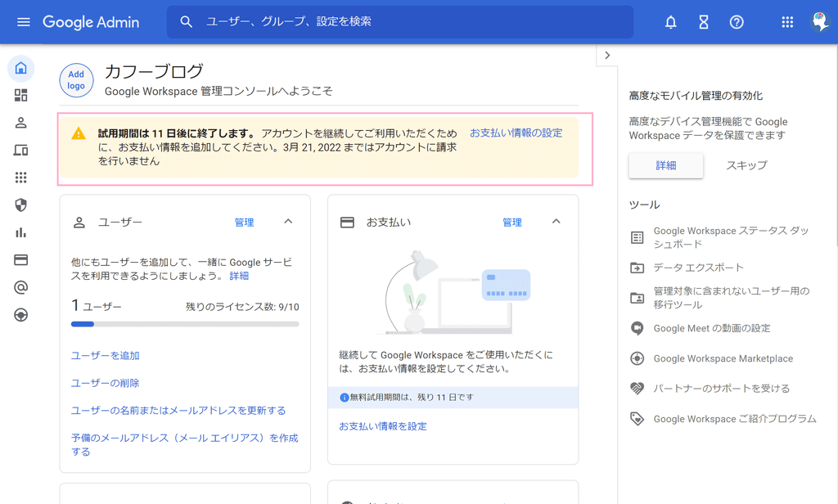Click 残りのライセンス数: 9/10 text
This screenshot has width=838, height=504.
(x=242, y=307)
